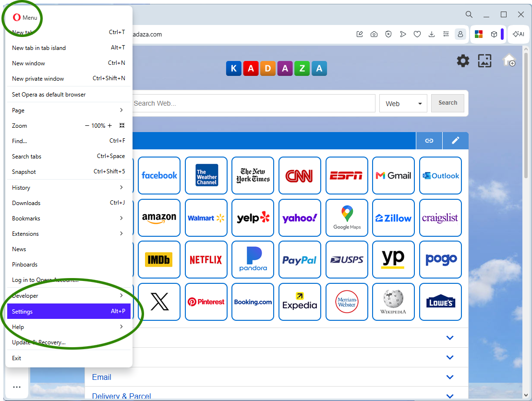Click the pencil edit icon

(x=456, y=140)
